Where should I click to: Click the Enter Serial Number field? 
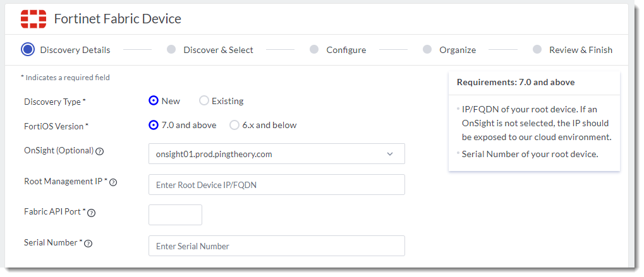(276, 246)
